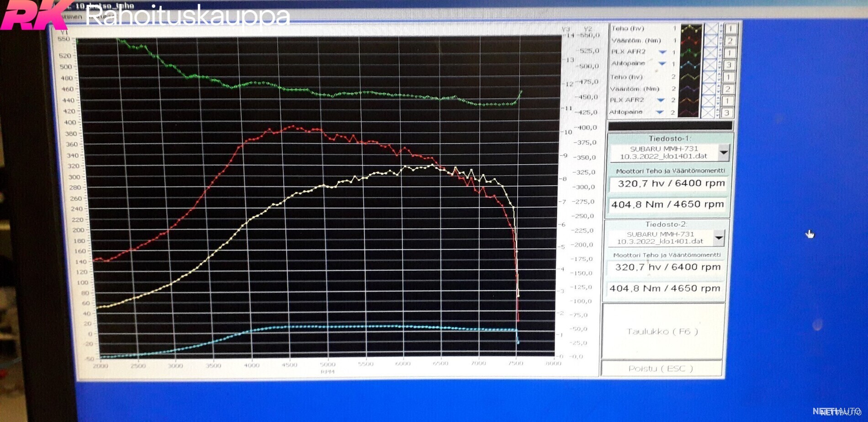This screenshot has width=868, height=422.
Task: Click the 400 label on the Y1 axis
Action: click(x=70, y=122)
